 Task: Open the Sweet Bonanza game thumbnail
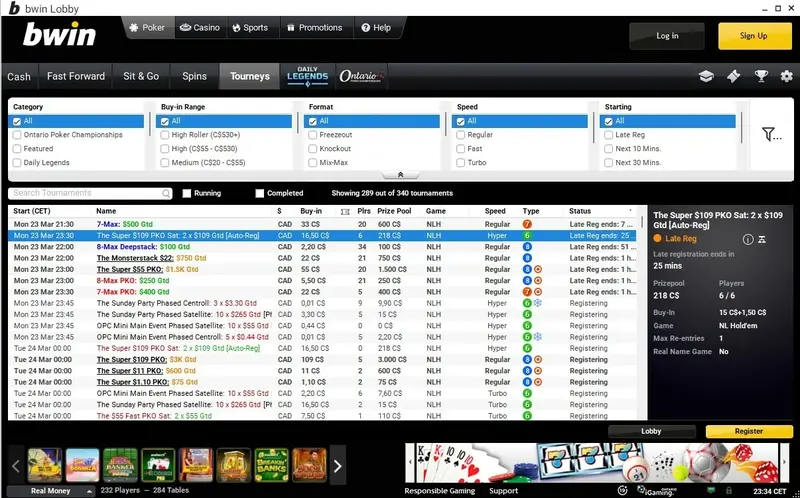[x=83, y=465]
